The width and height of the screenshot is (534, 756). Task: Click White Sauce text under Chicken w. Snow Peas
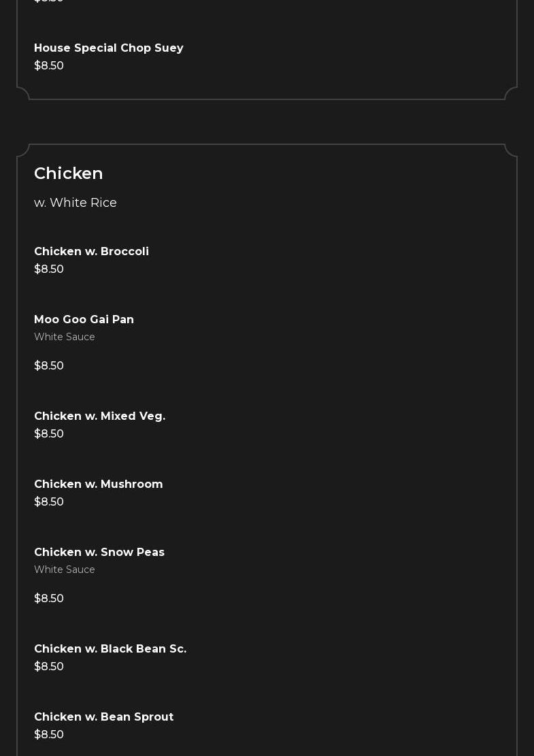click(x=65, y=570)
